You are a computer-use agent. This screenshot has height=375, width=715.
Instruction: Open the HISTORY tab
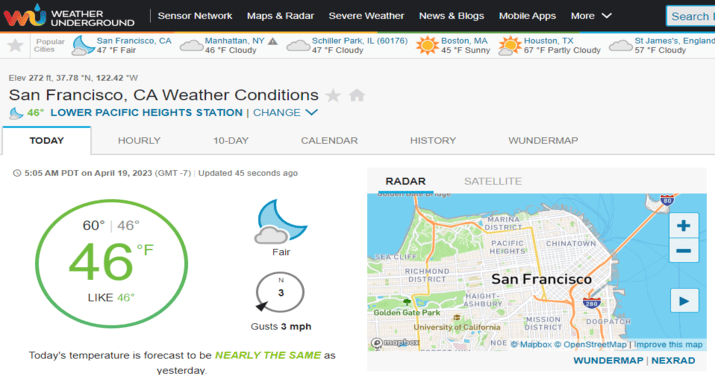[x=433, y=141]
